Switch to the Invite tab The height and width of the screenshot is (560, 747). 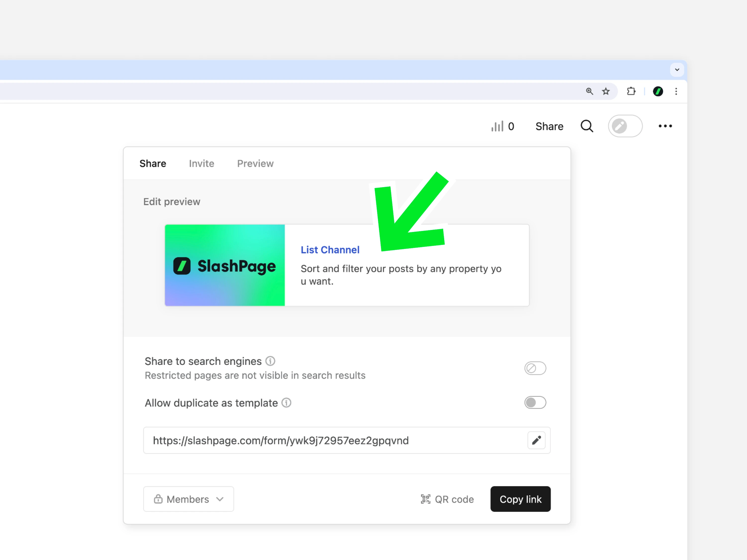201,163
